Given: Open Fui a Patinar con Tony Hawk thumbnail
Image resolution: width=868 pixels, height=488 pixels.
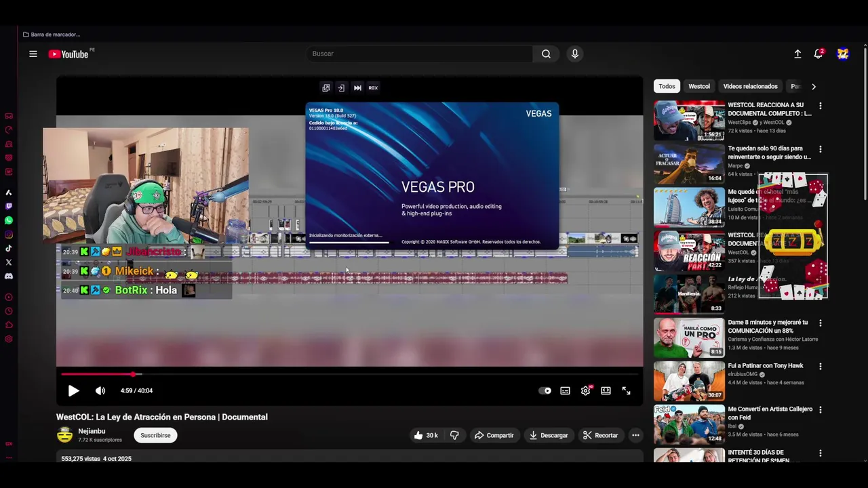Looking at the screenshot, I should 689,381.
